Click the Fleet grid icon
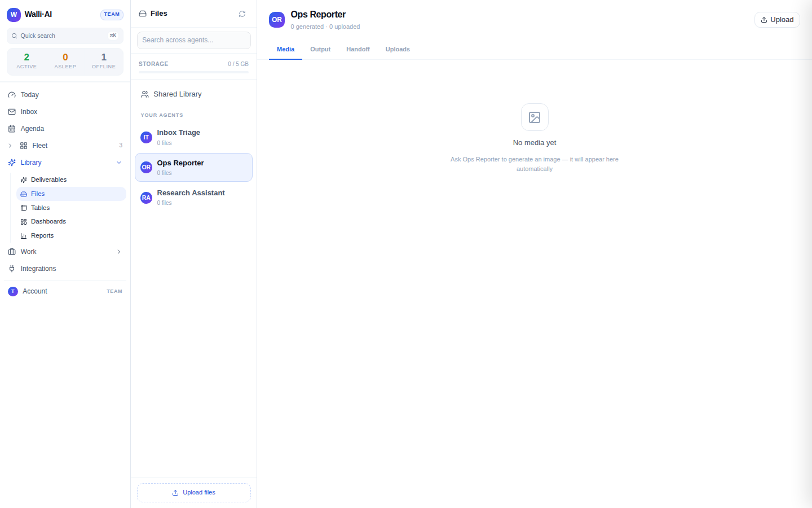Screen dimensions: 812x508 pos(24,146)
